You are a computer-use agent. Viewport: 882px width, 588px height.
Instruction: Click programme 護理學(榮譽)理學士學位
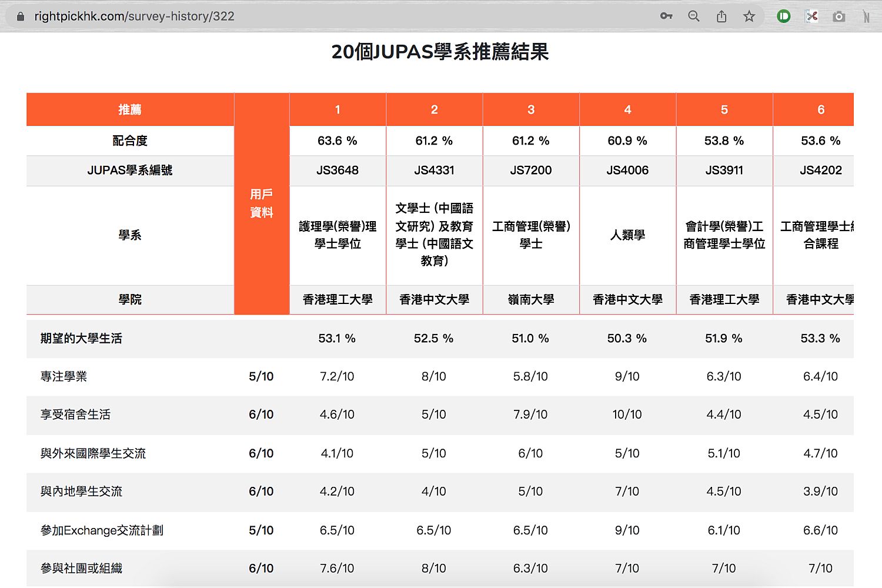(338, 235)
